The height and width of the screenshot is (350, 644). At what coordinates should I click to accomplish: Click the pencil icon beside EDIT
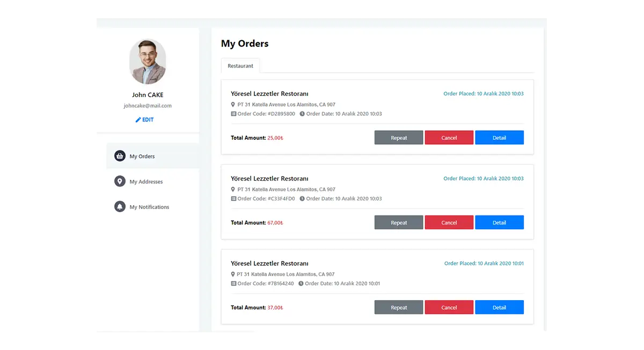(138, 120)
